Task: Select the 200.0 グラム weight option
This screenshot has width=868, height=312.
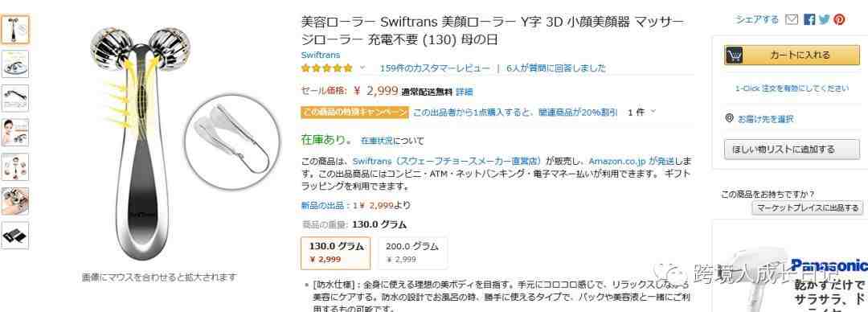Action: (x=412, y=252)
